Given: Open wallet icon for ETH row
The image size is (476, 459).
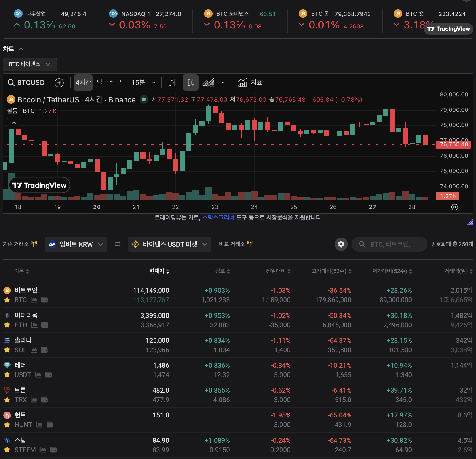Looking at the screenshot, I should (45, 325).
